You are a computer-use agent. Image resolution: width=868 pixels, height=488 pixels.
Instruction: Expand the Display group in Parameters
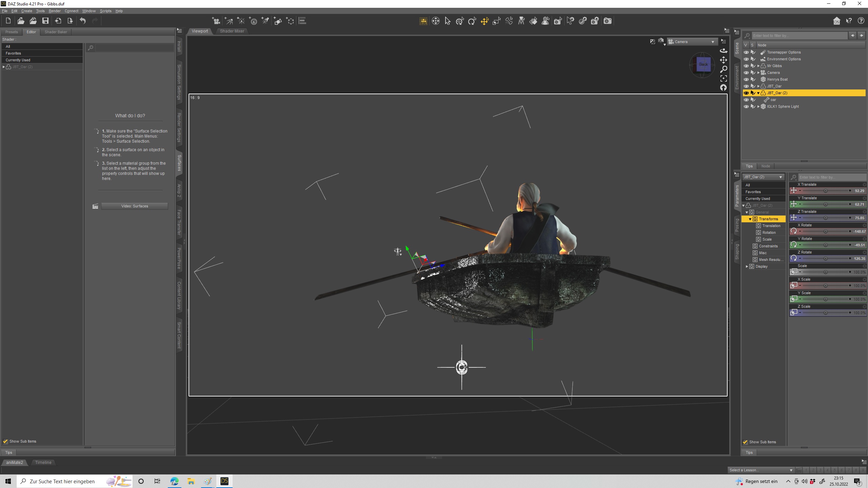point(747,266)
